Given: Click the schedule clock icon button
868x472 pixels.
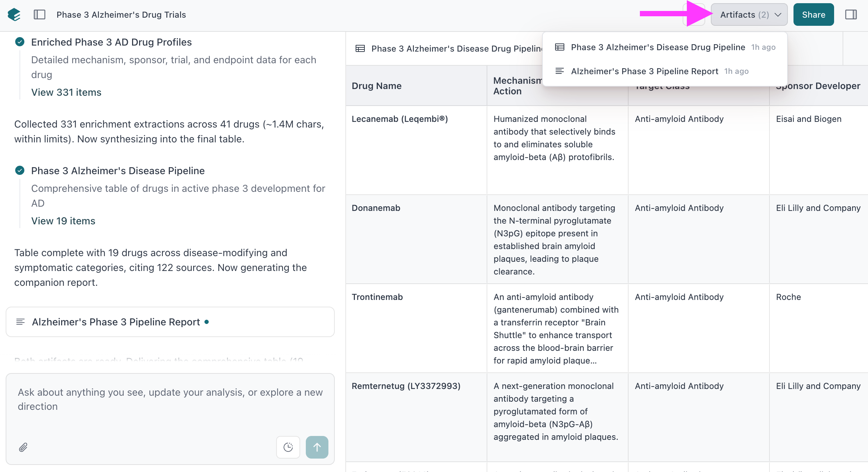Looking at the screenshot, I should [x=288, y=447].
